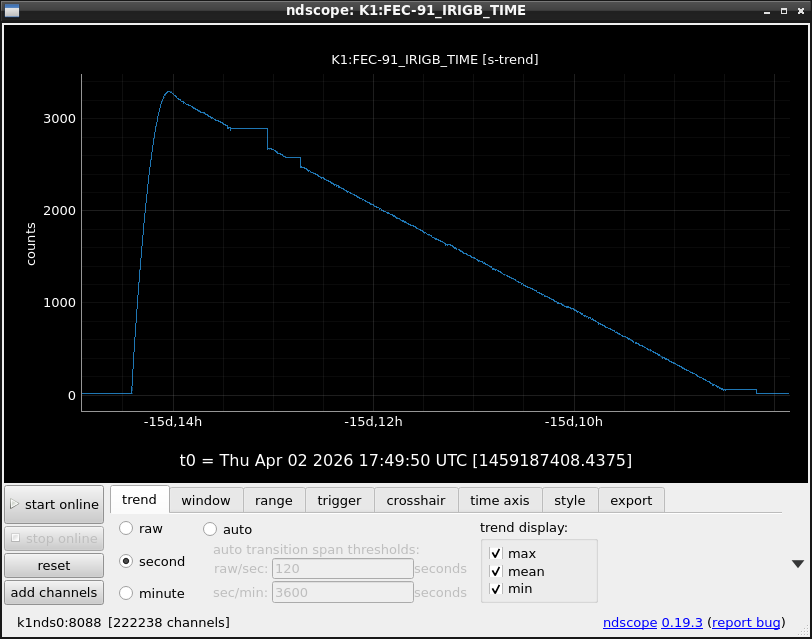Disable the min trend display checkbox
This screenshot has height=639, width=812.
point(496,589)
